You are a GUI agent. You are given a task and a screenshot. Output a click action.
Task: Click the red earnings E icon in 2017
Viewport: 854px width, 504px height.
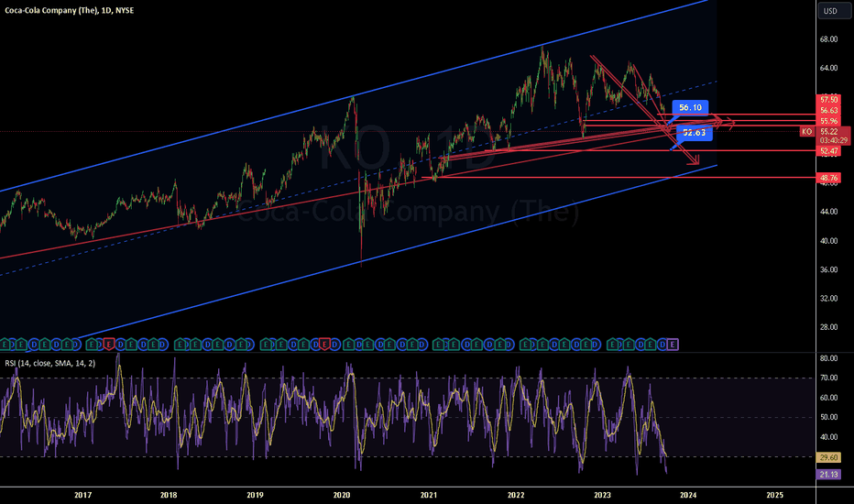point(109,345)
